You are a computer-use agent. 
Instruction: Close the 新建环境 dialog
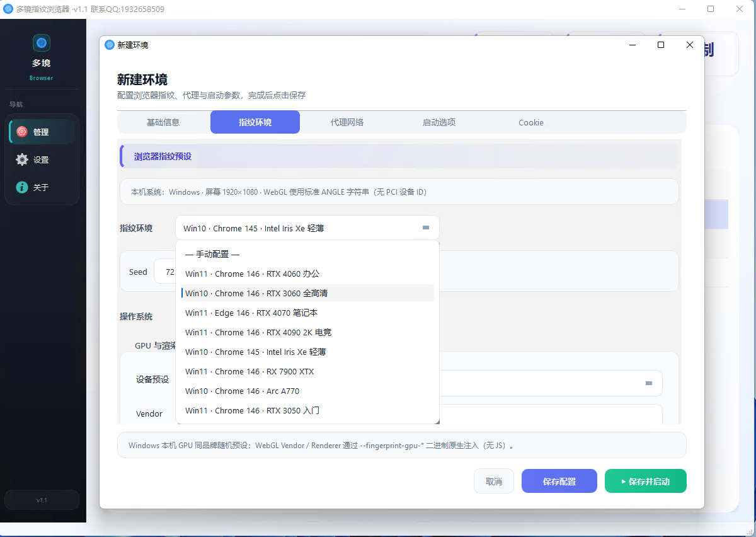coord(690,45)
